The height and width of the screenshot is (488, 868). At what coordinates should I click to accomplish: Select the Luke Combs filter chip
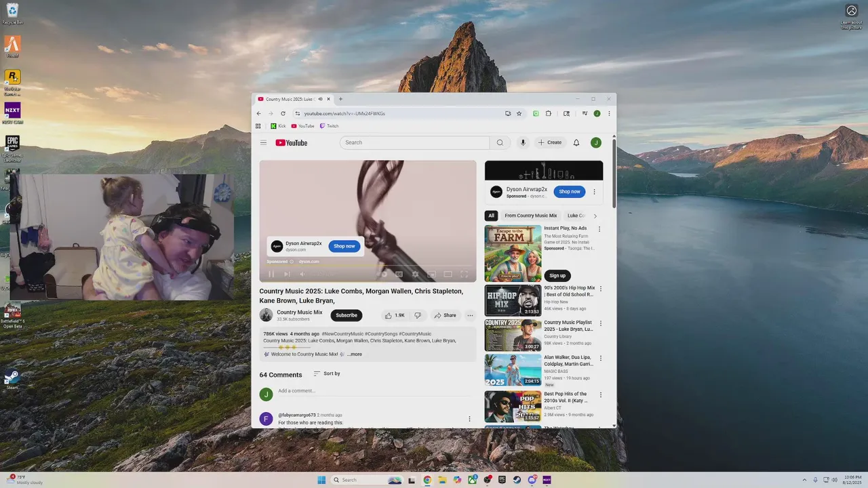click(576, 216)
